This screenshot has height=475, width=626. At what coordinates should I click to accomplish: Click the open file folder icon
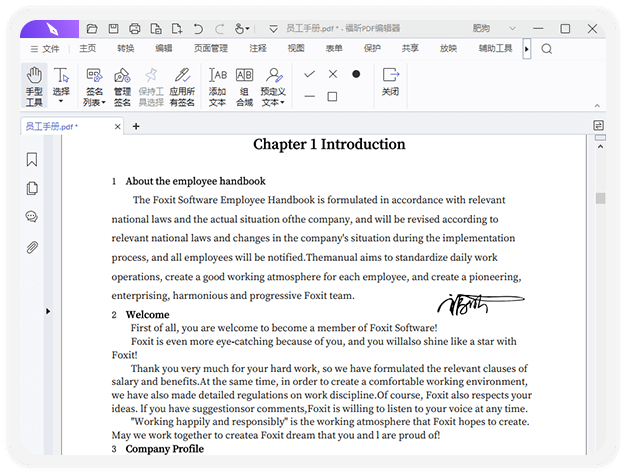point(92,29)
